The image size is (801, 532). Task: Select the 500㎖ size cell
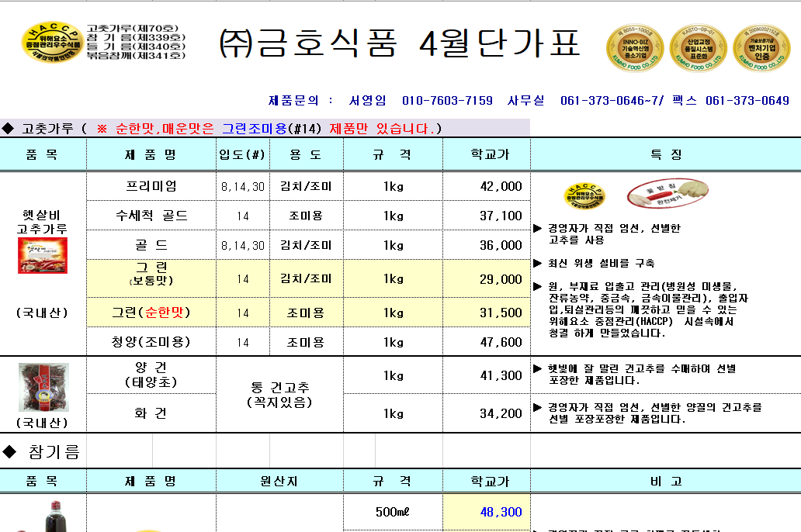393,512
